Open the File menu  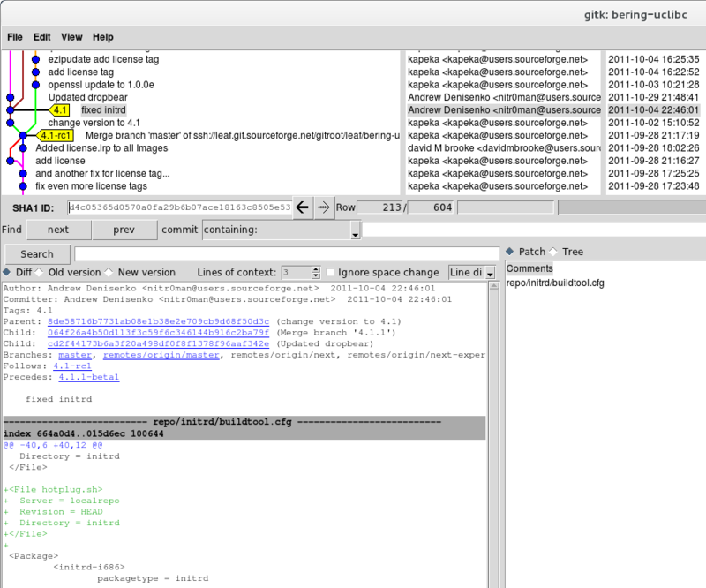(14, 37)
